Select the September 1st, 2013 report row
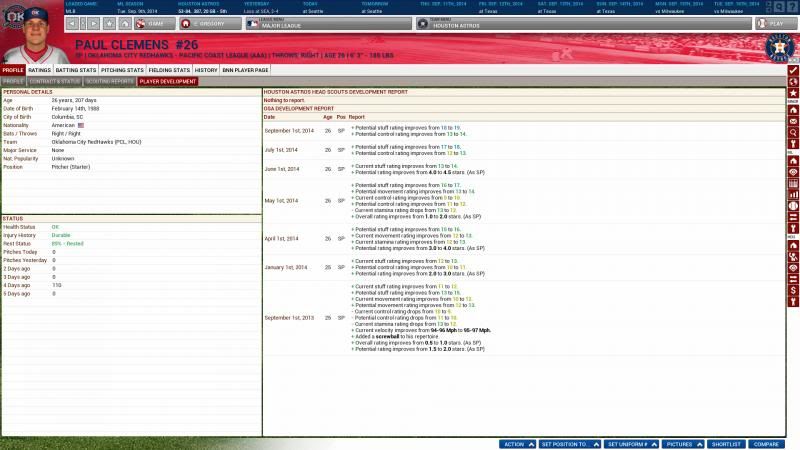 pyautogui.click(x=524, y=318)
